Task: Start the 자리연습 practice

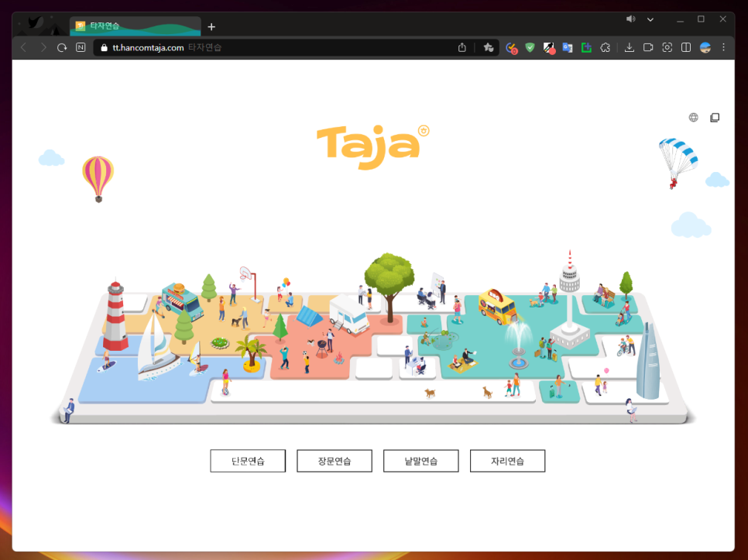Action: (x=508, y=461)
